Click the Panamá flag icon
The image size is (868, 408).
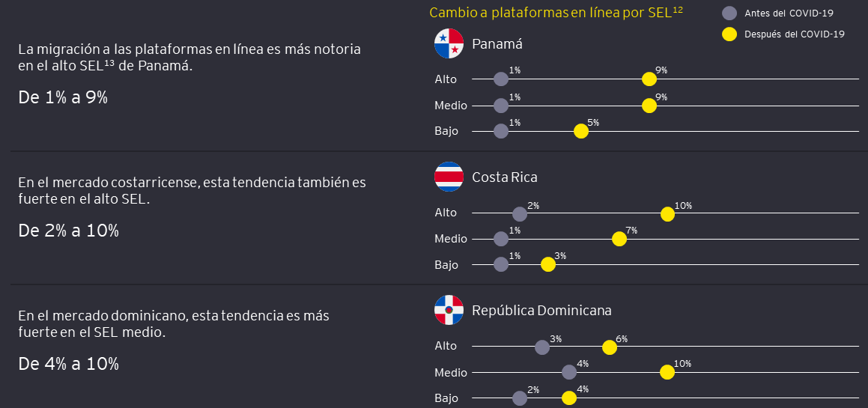click(x=449, y=44)
